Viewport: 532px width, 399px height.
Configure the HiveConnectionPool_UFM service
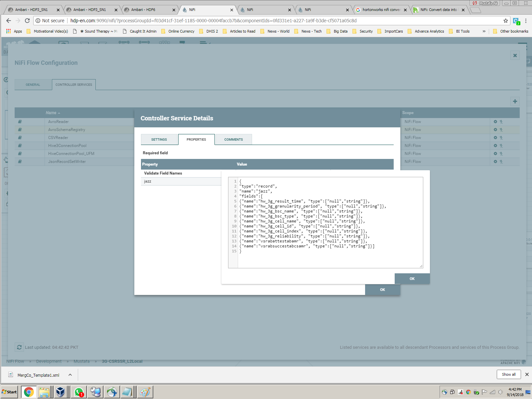pos(496,153)
